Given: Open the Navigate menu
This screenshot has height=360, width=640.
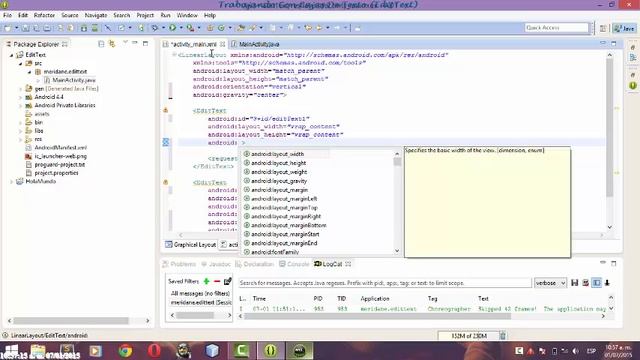Looking at the screenshot, I should [x=96, y=15].
